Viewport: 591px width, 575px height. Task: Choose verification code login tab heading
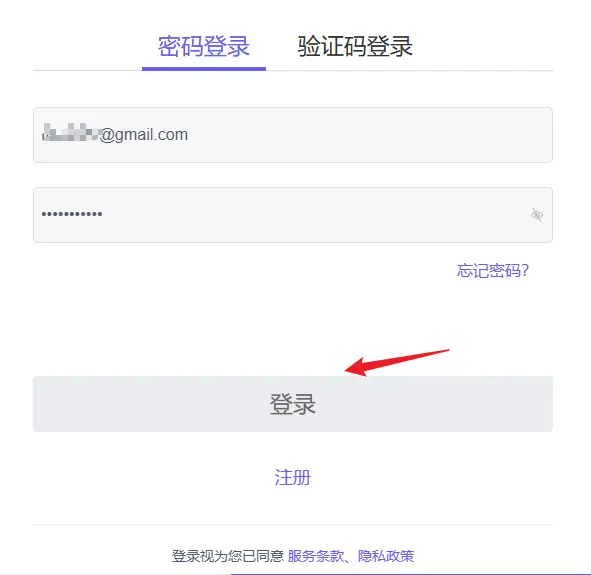[355, 46]
